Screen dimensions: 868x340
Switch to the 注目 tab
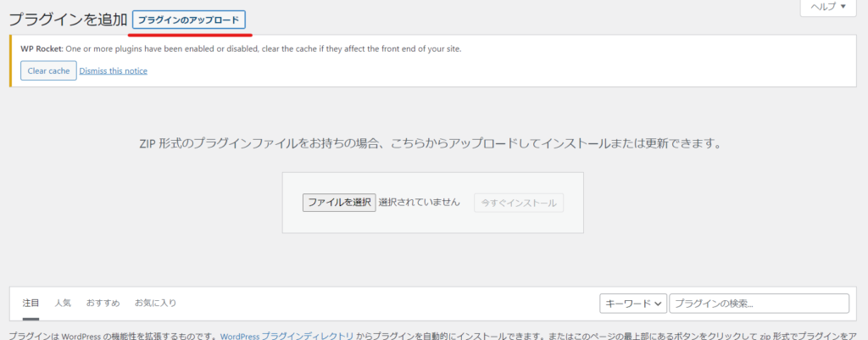coord(31,303)
